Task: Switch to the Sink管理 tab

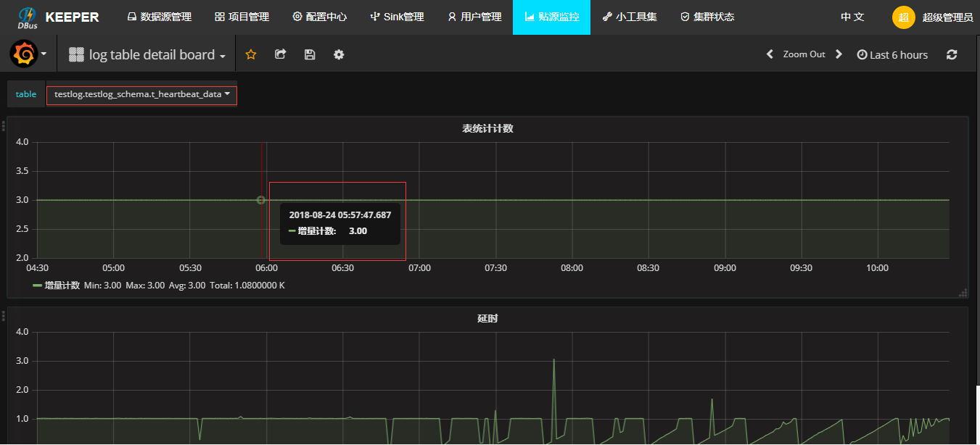Action: tap(397, 17)
